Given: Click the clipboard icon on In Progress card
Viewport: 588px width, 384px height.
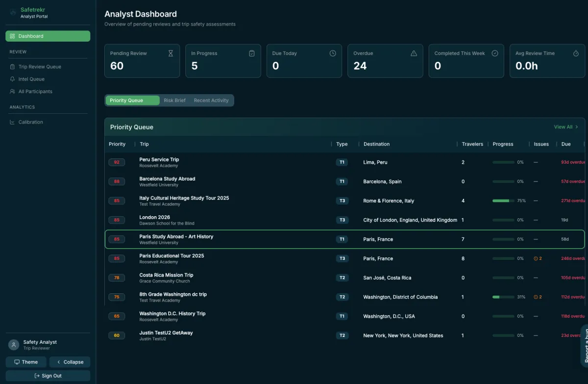Looking at the screenshot, I should point(252,53).
